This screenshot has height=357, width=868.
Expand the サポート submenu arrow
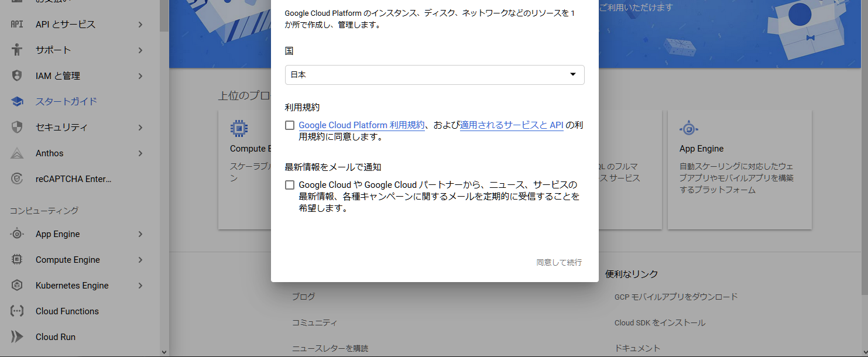pos(140,50)
